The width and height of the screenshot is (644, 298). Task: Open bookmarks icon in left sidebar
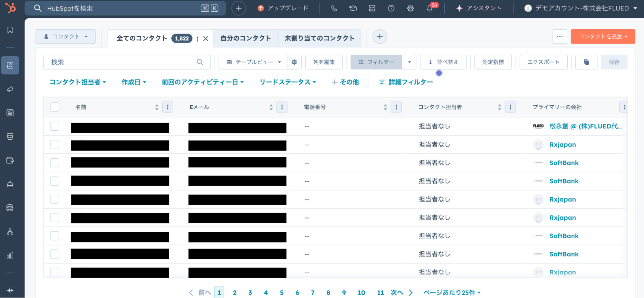[x=10, y=30]
